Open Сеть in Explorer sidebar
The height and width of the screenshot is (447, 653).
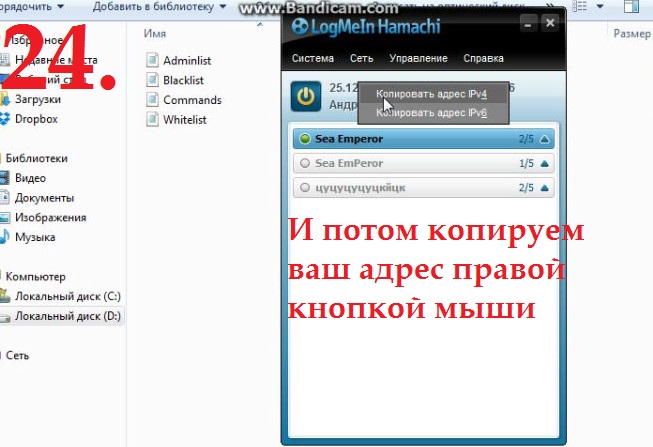(x=17, y=355)
